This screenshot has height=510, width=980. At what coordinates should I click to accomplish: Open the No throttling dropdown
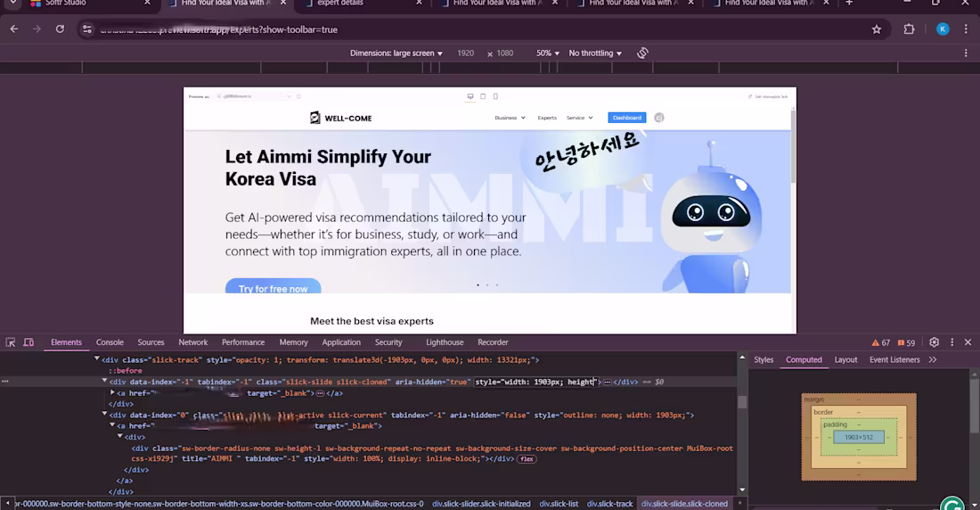click(x=595, y=53)
